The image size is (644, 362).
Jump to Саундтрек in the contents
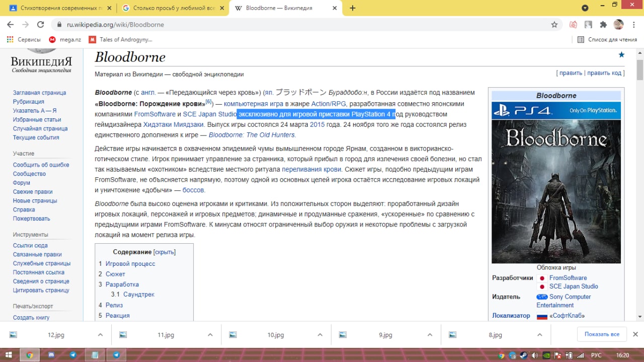(x=139, y=295)
